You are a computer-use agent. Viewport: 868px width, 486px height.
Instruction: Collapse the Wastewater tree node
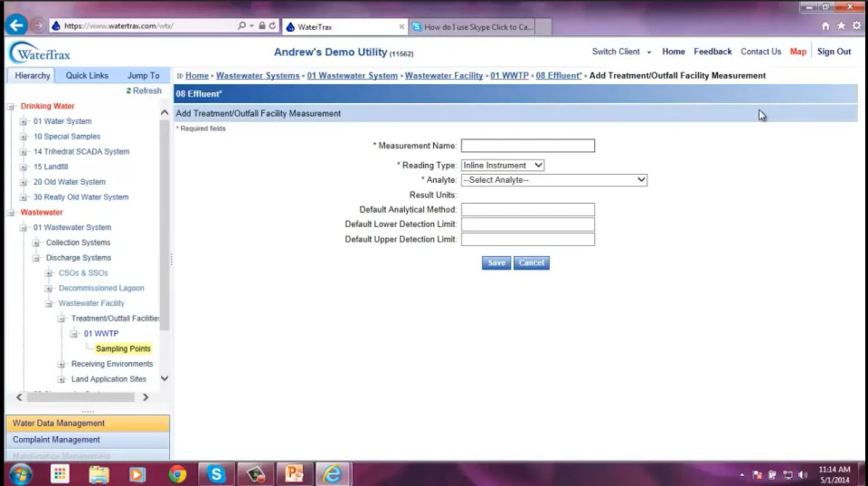(x=11, y=213)
